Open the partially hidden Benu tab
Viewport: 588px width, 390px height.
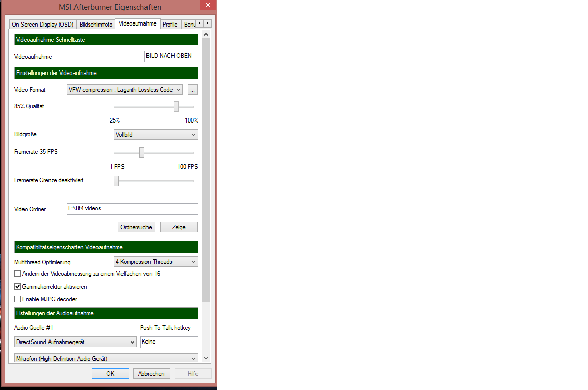[x=189, y=25]
